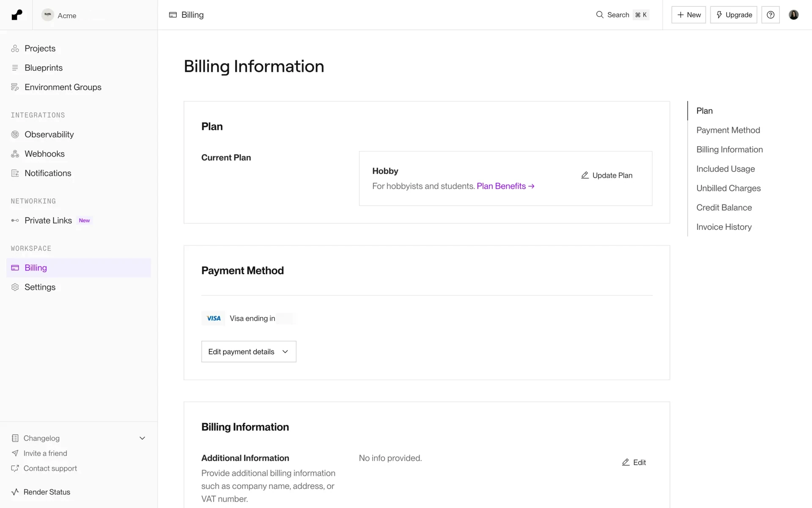This screenshot has width=812, height=508.
Task: Click the Update Plan pencil icon
Action: [585, 175]
